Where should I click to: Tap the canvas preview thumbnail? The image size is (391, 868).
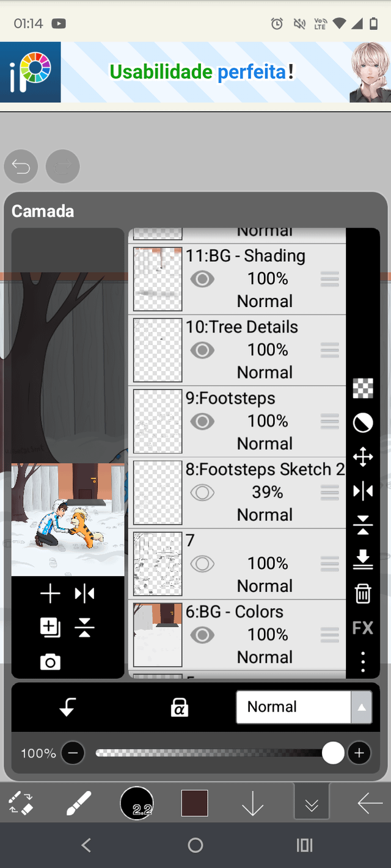pos(68,519)
